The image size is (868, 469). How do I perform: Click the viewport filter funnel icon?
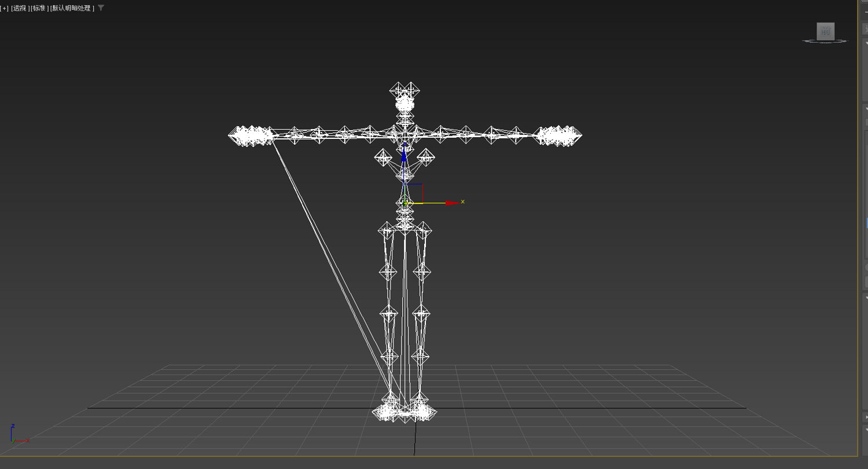coord(101,8)
